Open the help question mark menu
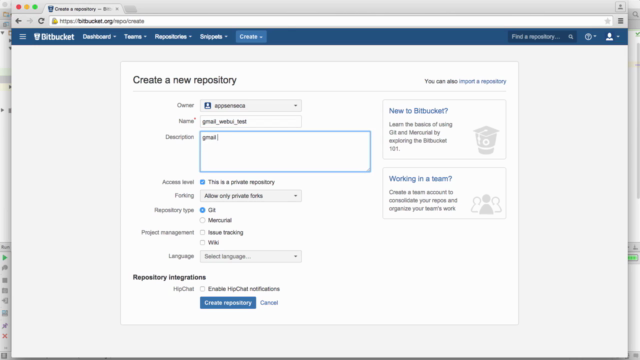The image size is (640, 360). [590, 37]
